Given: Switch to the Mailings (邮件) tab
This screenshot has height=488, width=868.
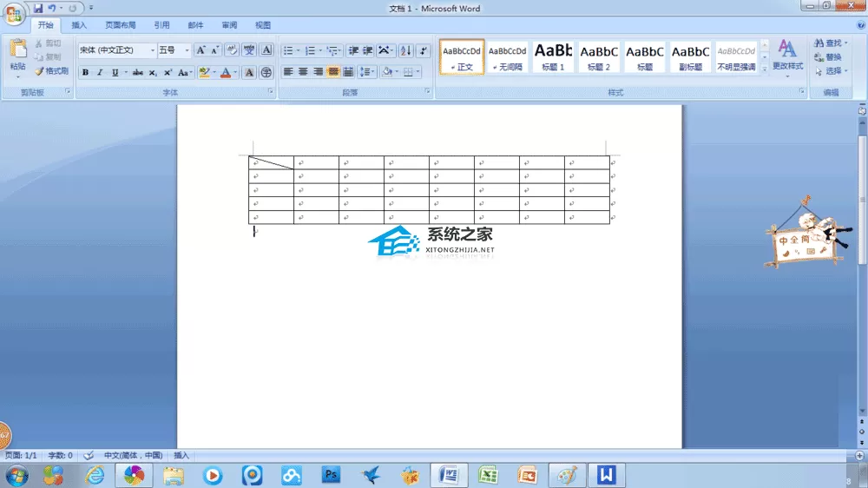Looking at the screenshot, I should 195,25.
